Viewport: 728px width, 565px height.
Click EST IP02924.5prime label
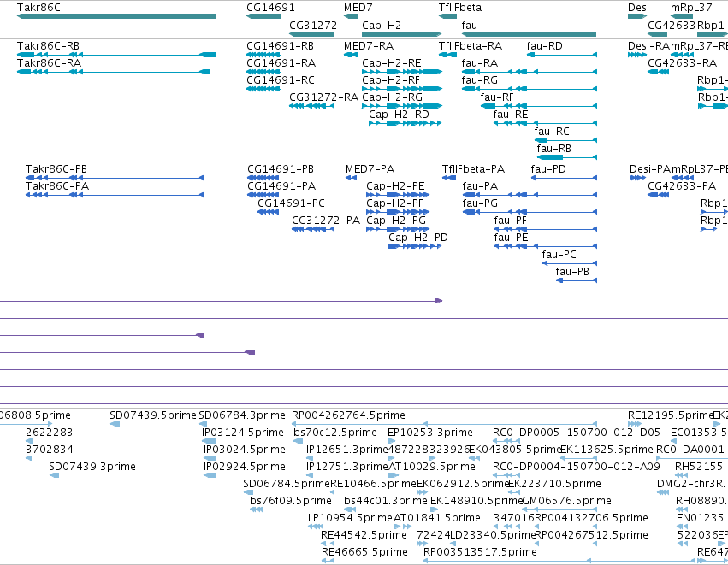click(x=244, y=467)
